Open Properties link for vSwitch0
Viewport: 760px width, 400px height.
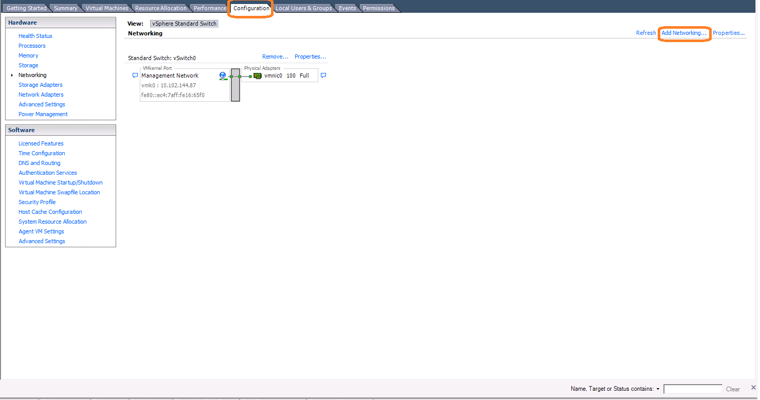[310, 57]
